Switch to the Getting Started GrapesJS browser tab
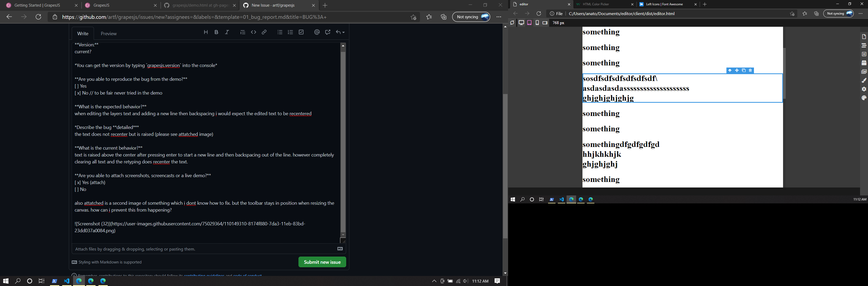The image size is (868, 286). pyautogui.click(x=37, y=5)
